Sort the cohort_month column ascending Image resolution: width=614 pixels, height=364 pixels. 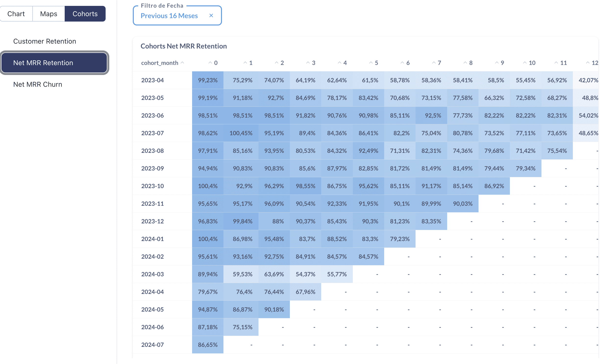[x=183, y=63]
